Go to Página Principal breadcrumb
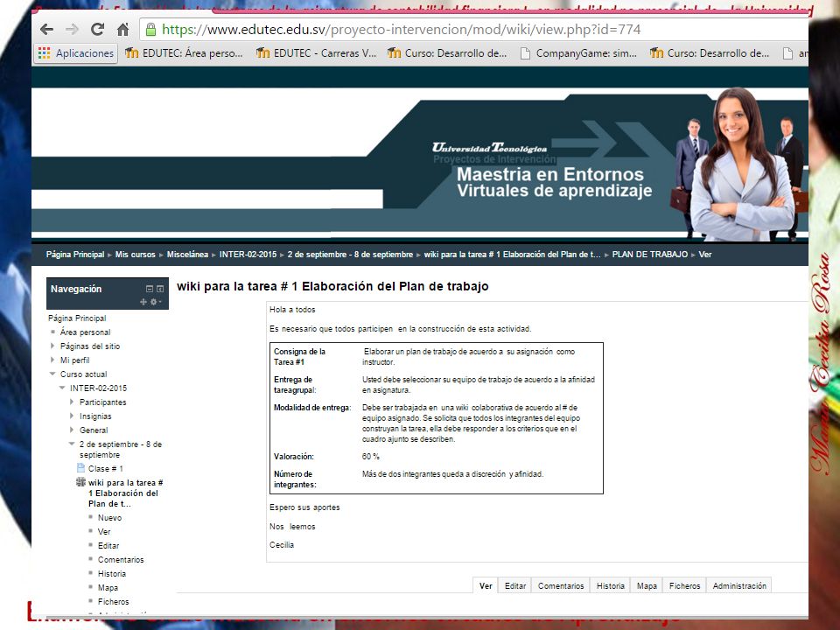Viewport: 840px width, 630px height. pyautogui.click(x=75, y=255)
